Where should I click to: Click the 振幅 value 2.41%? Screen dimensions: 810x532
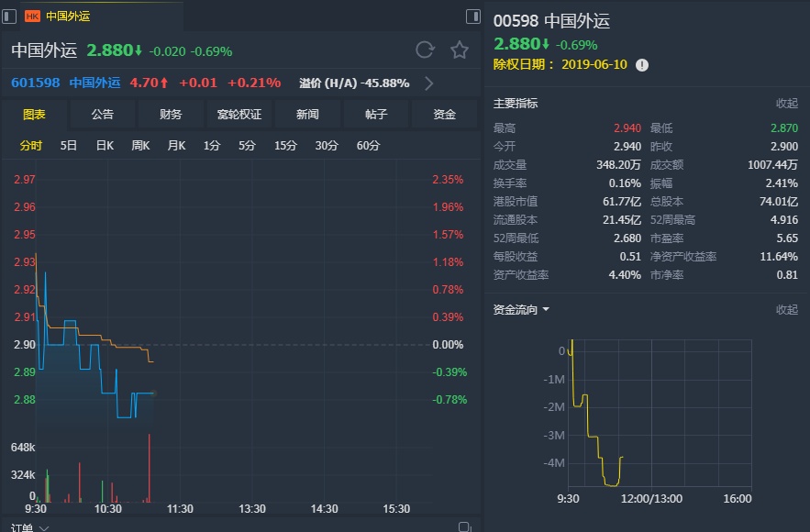pos(782,183)
